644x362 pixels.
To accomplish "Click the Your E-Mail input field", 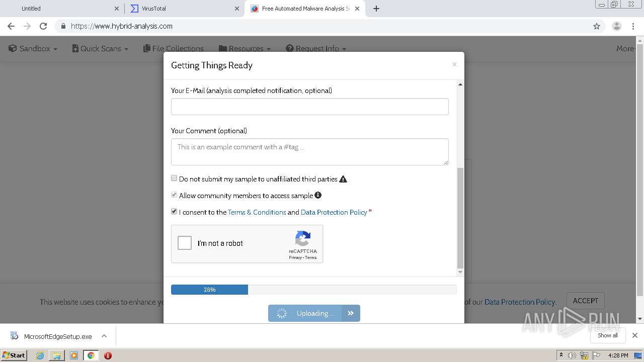I will (x=309, y=107).
